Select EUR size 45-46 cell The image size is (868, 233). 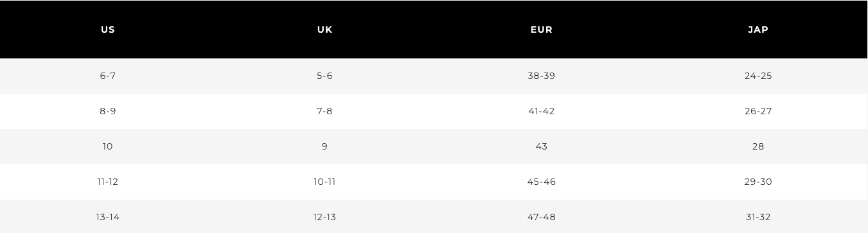point(542,182)
